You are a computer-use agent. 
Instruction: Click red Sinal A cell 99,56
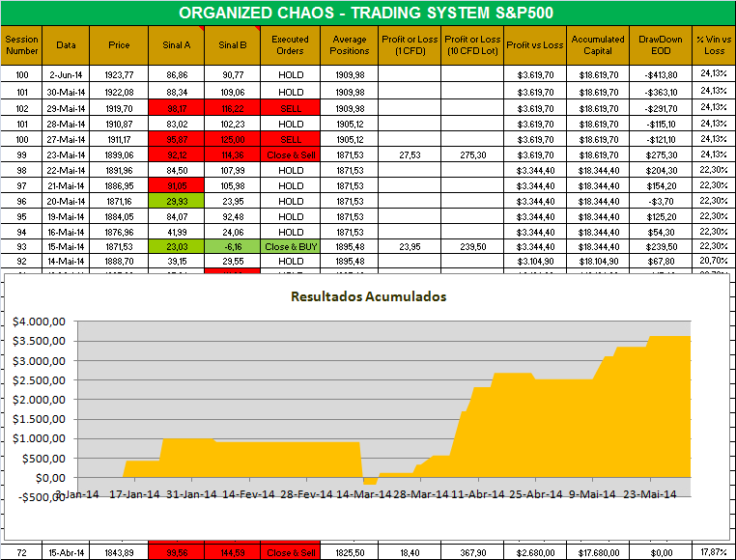[177, 552]
